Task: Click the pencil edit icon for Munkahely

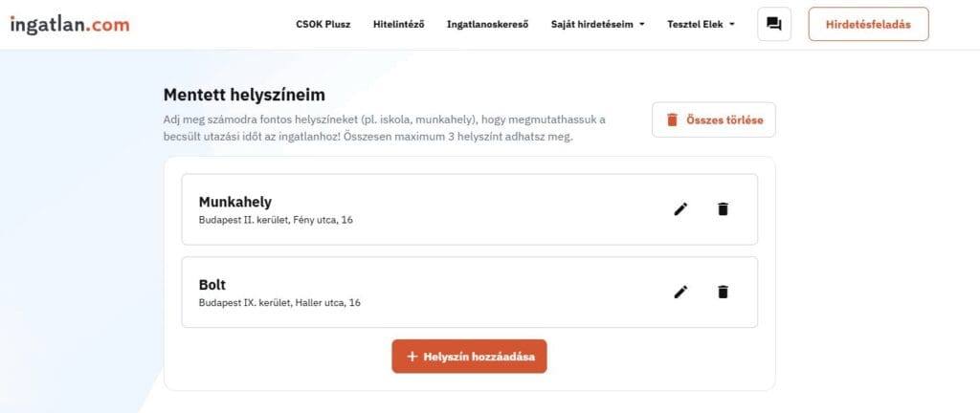Action: pyautogui.click(x=680, y=209)
